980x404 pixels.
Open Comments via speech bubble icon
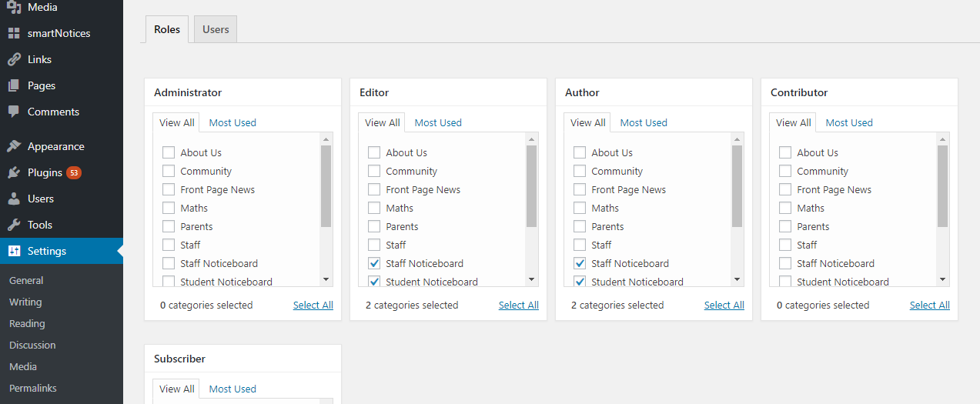[14, 112]
